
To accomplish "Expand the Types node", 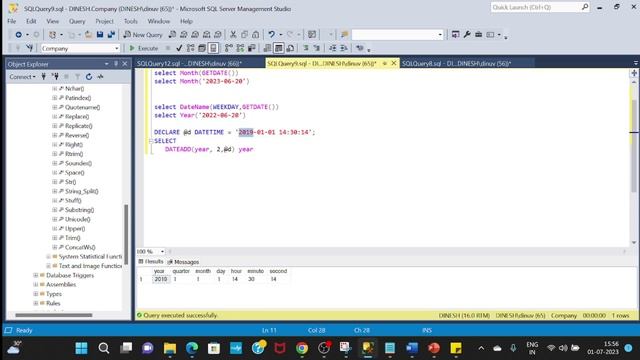I will point(36,294).
